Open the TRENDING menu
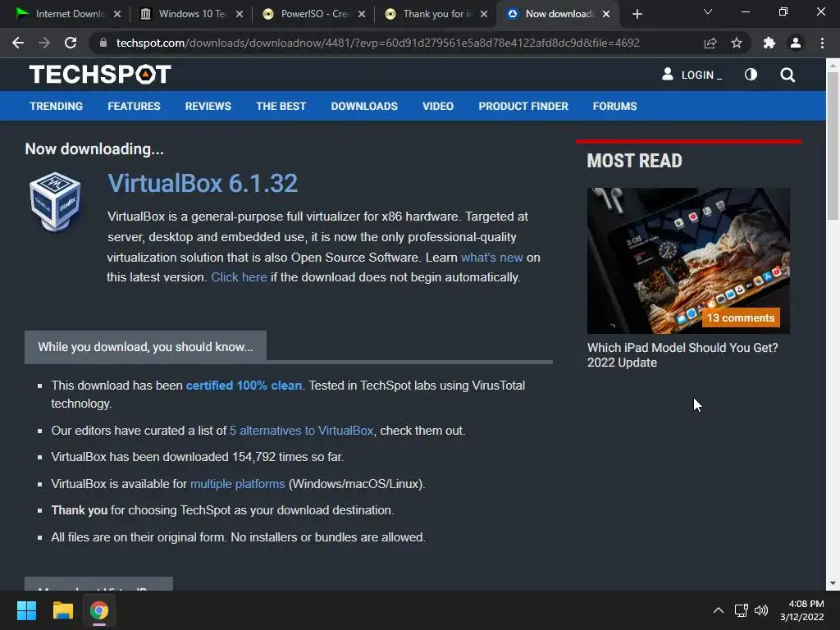The image size is (840, 630). click(57, 106)
